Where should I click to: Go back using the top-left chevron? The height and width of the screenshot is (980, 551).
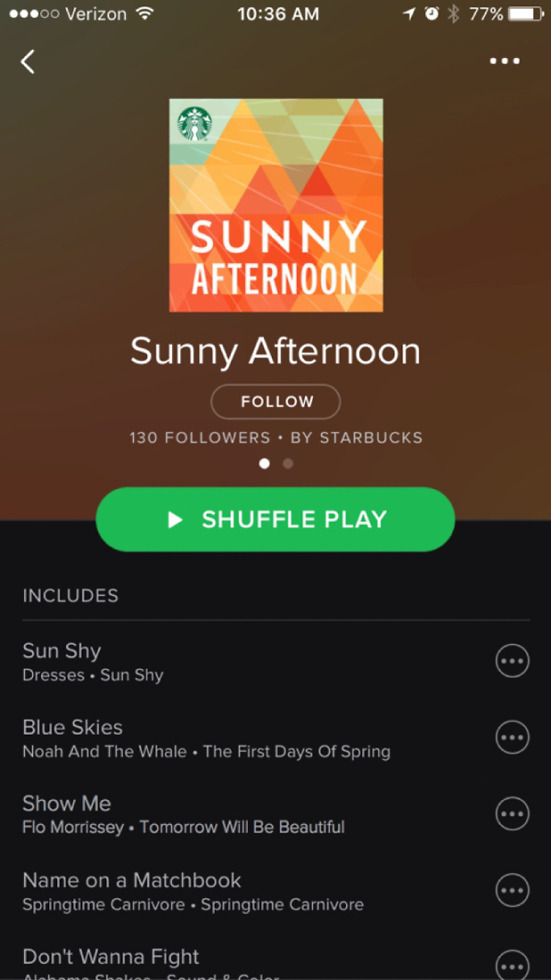(x=27, y=61)
